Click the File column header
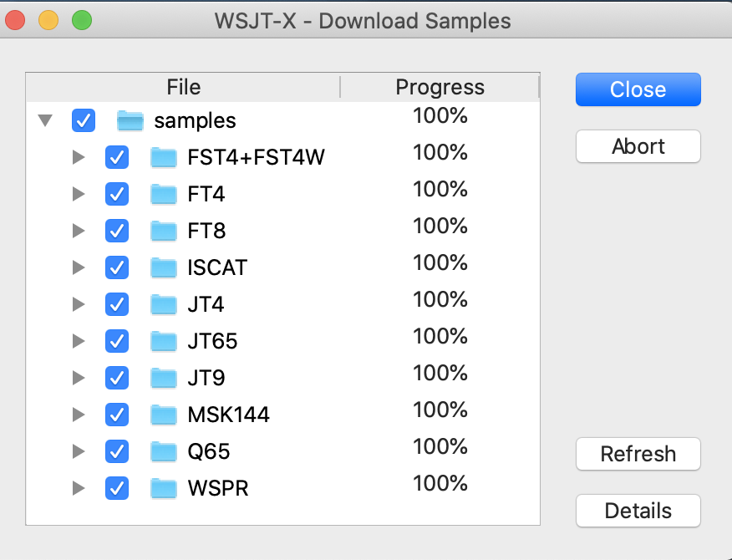732x560 pixels. coord(183,88)
